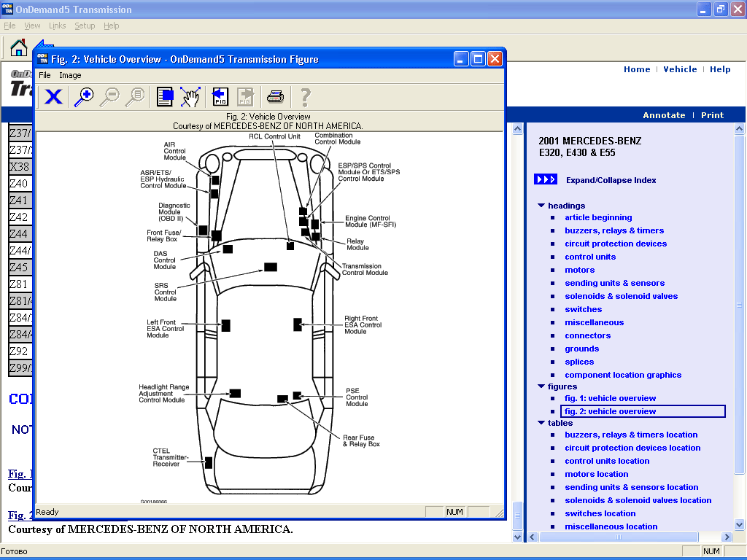Click the Vehicle link
The height and width of the screenshot is (560, 747).
click(680, 69)
